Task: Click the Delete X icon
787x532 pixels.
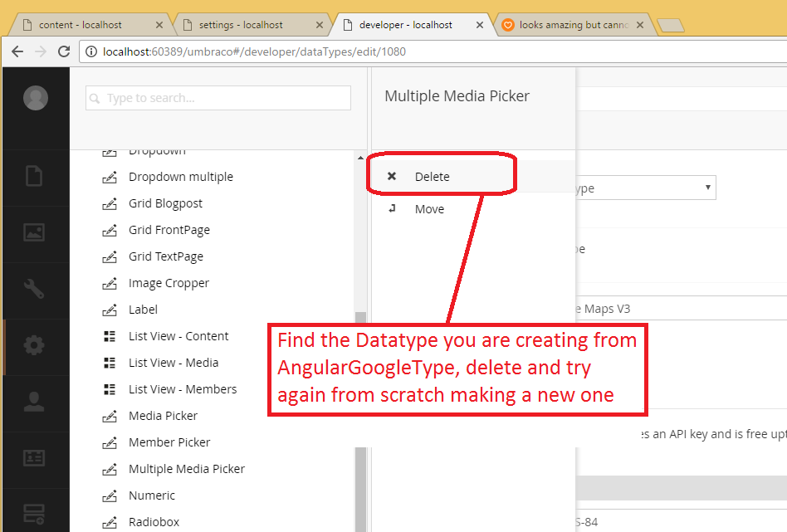Action: (392, 176)
